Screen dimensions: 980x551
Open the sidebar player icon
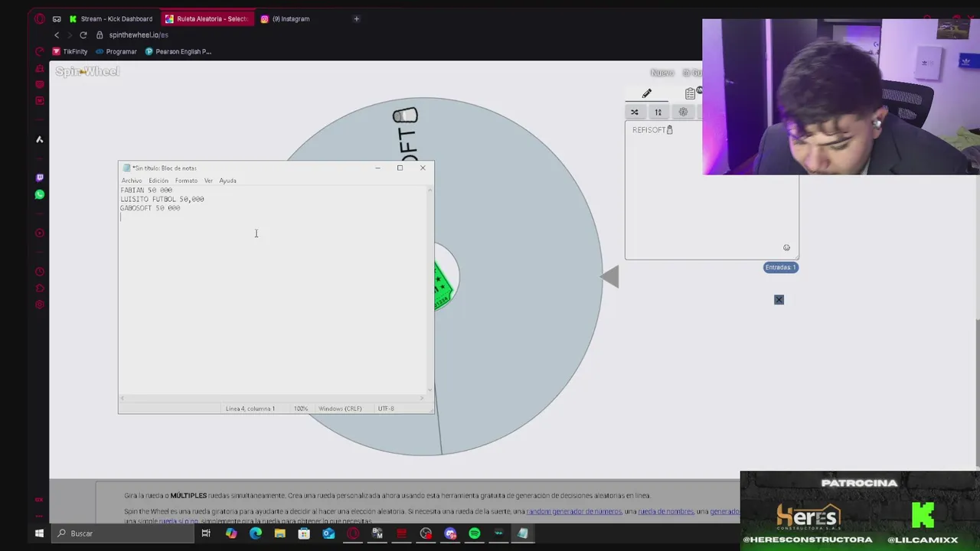click(40, 233)
